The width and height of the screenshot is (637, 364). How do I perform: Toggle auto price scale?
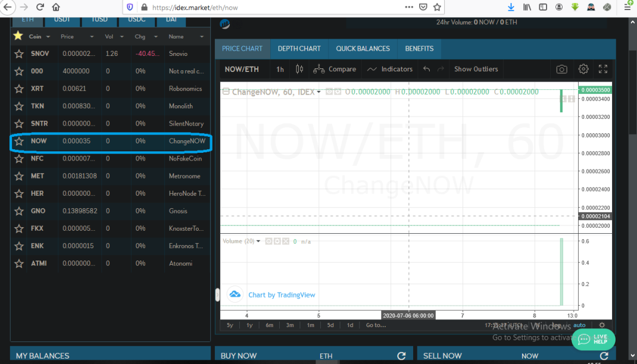coord(579,325)
